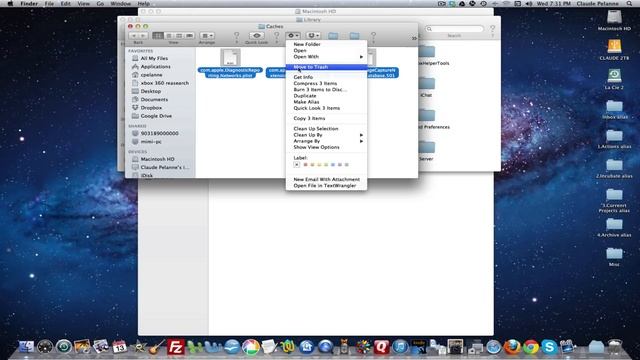
Task: Apply the red label color
Action: tap(305, 165)
